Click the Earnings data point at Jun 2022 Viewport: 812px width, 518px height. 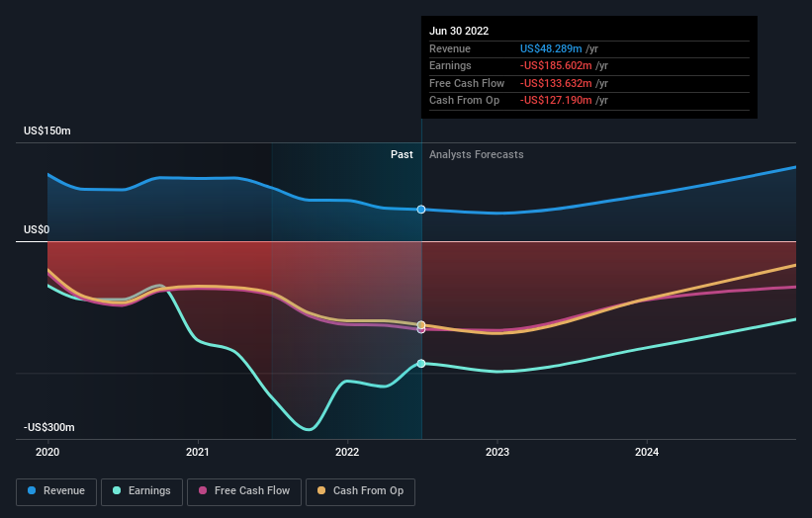421,363
